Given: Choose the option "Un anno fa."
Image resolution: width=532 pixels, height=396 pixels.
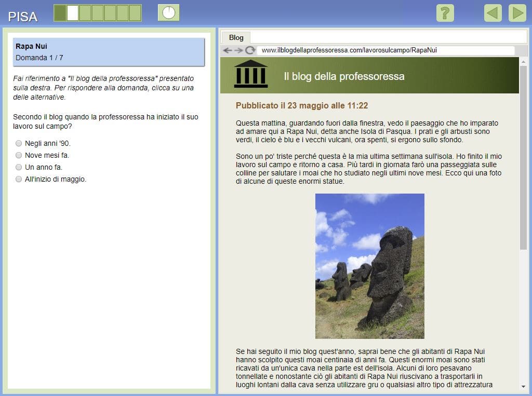Looking at the screenshot, I should coord(19,167).
